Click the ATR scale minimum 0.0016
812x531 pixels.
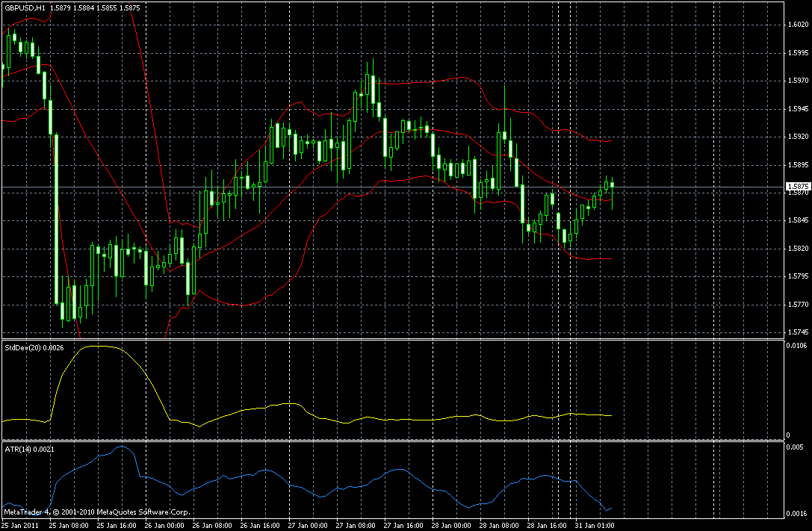[x=796, y=514]
